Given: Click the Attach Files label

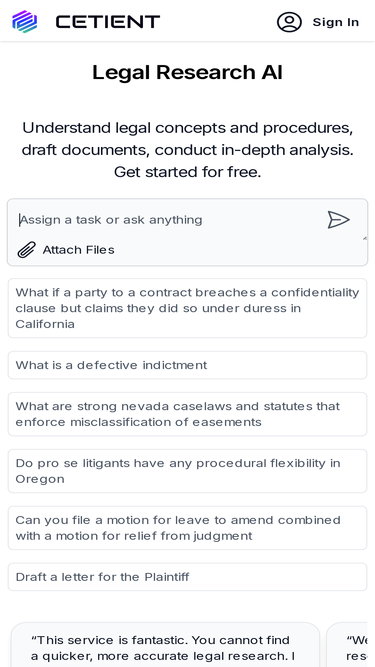Looking at the screenshot, I should pyautogui.click(x=78, y=250).
